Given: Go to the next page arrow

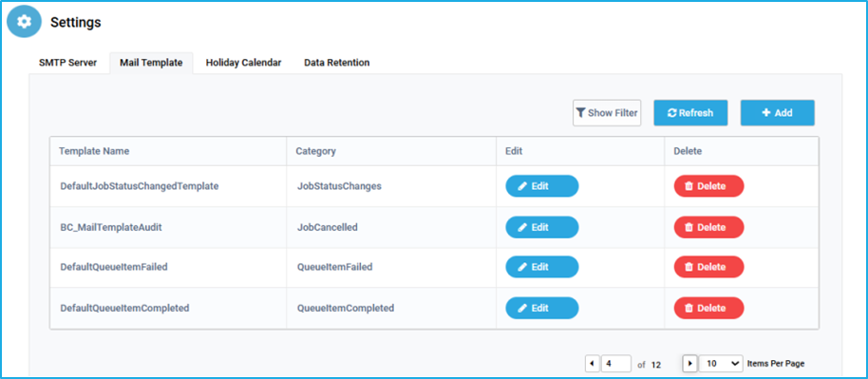Looking at the screenshot, I should pos(689,364).
